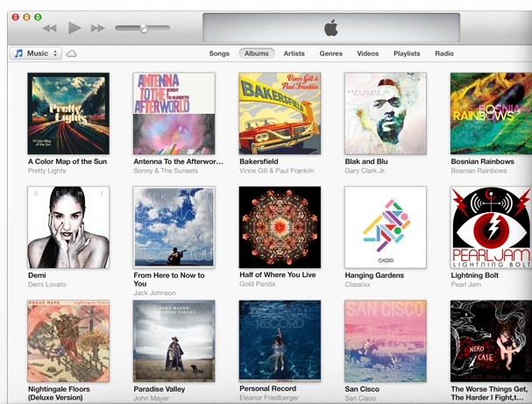The image size is (532, 404).
Task: Click the 'Blak and Blu' title
Action: click(x=366, y=161)
